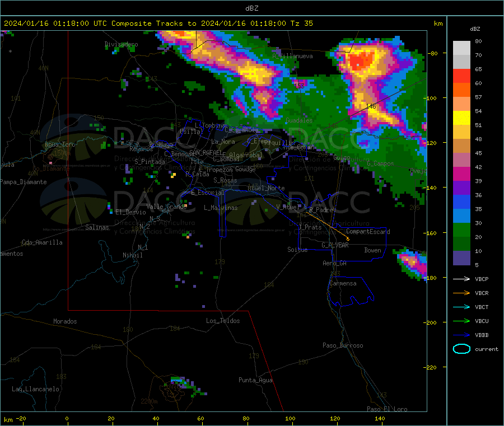Viewport: 504px width, 426px height.
Task: Click the magenta swatch between 42 and 39
Action: coord(461,174)
